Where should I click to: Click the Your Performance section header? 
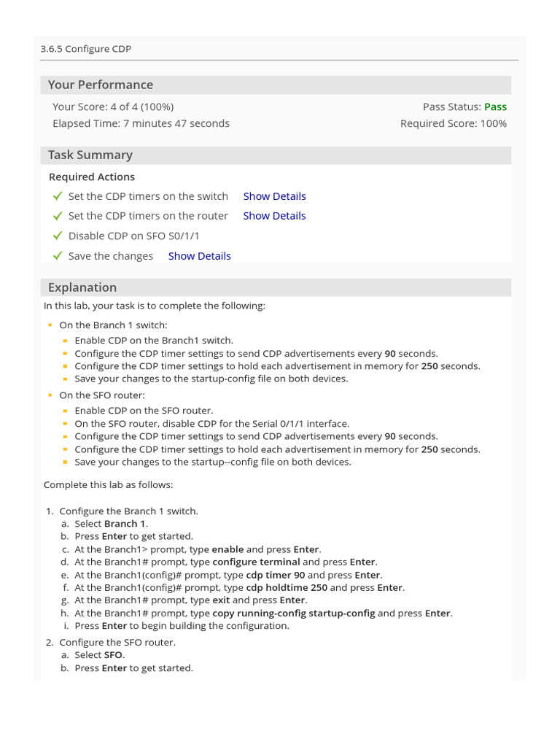101,85
